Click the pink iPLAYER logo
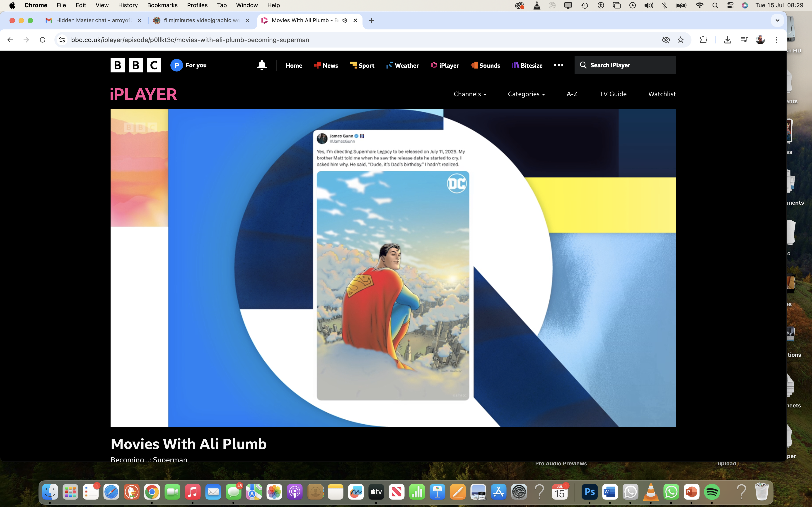Screen dimensions: 812x507 click(144, 94)
